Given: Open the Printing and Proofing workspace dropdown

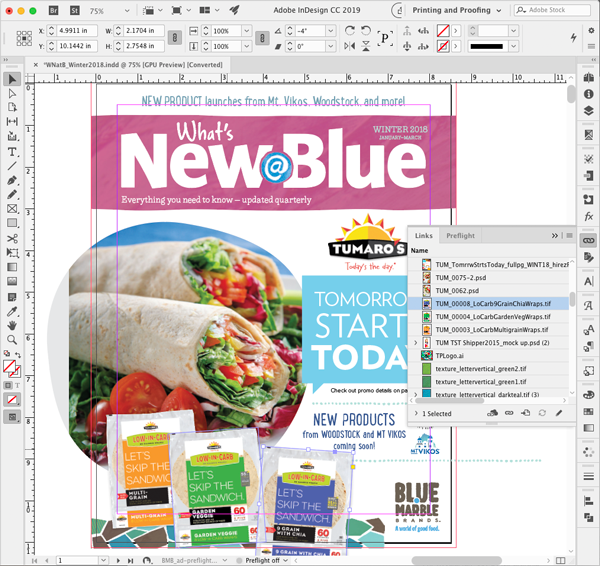Looking at the screenshot, I should [456, 10].
